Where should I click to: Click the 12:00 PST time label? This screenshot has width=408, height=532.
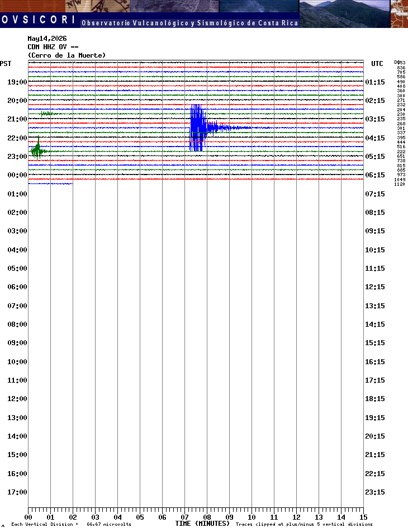[x=17, y=399]
